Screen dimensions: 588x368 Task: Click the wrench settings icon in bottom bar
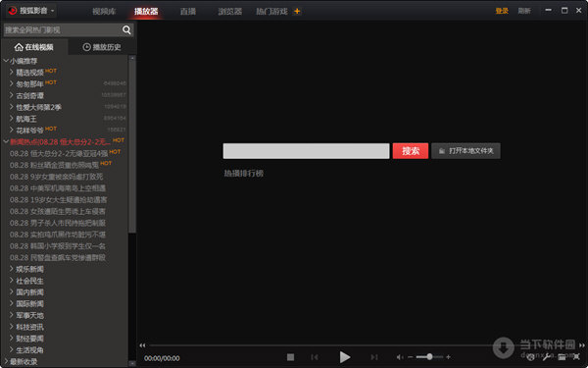point(547,357)
